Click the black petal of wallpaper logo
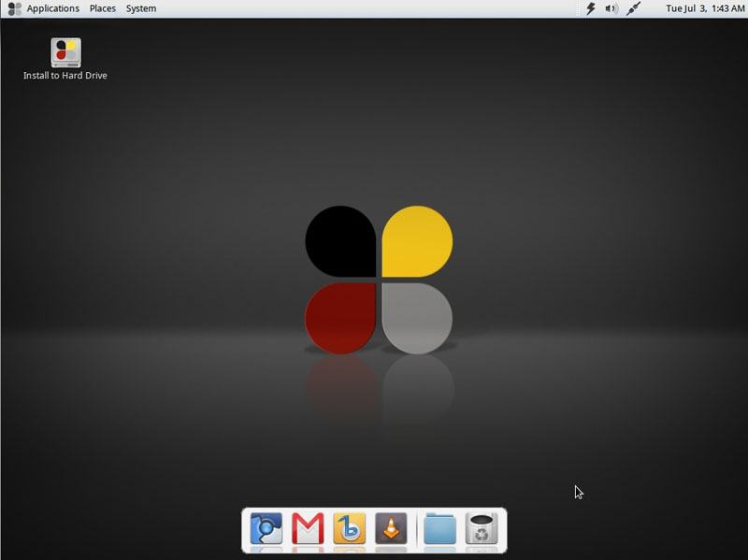This screenshot has width=748, height=560. [340, 241]
